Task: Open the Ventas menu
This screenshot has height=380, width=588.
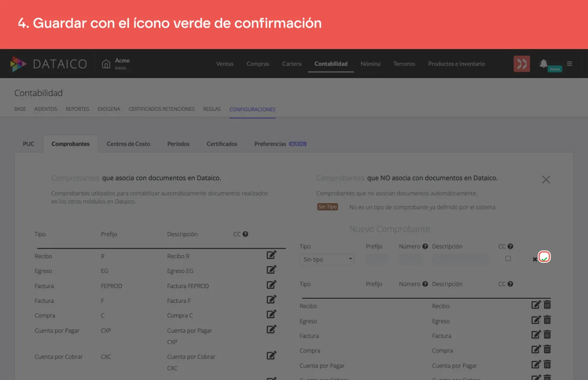Action: (225, 64)
